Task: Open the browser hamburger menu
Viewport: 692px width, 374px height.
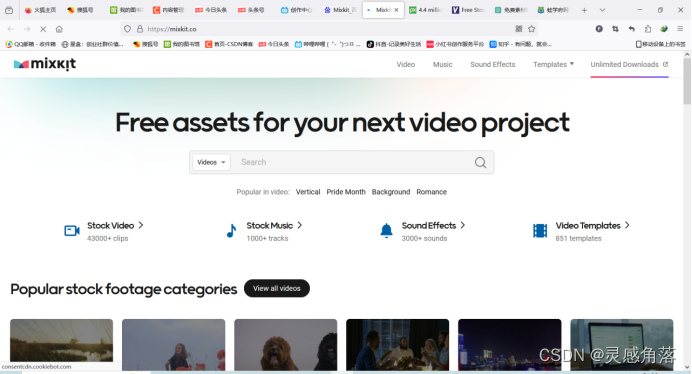Action: click(x=680, y=29)
